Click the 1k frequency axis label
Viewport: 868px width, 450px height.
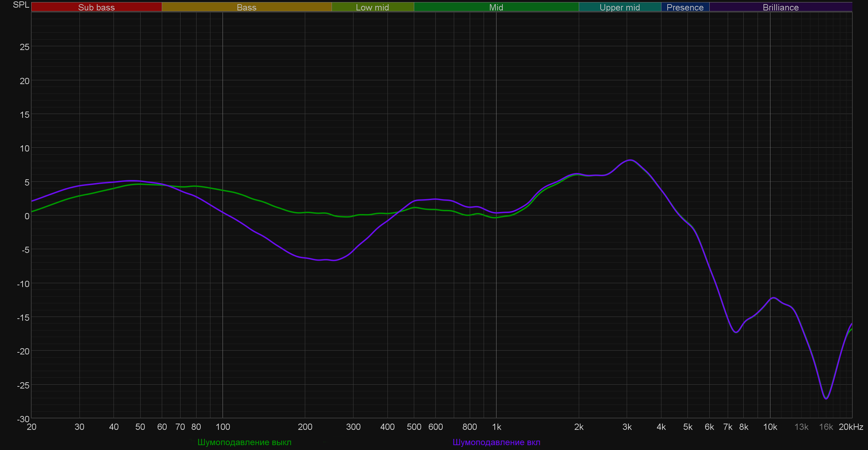click(x=496, y=427)
